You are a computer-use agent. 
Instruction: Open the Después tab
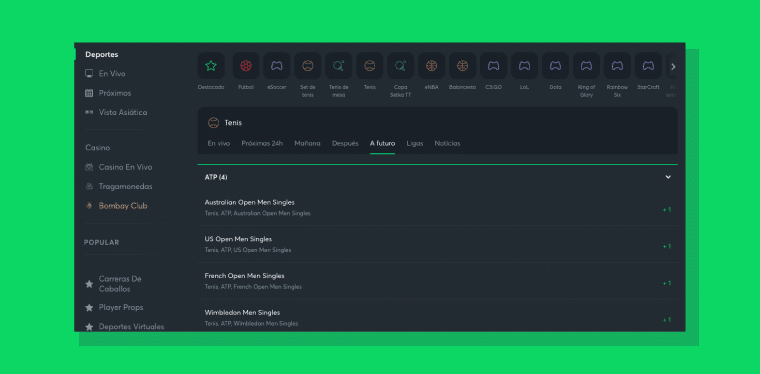click(x=345, y=143)
